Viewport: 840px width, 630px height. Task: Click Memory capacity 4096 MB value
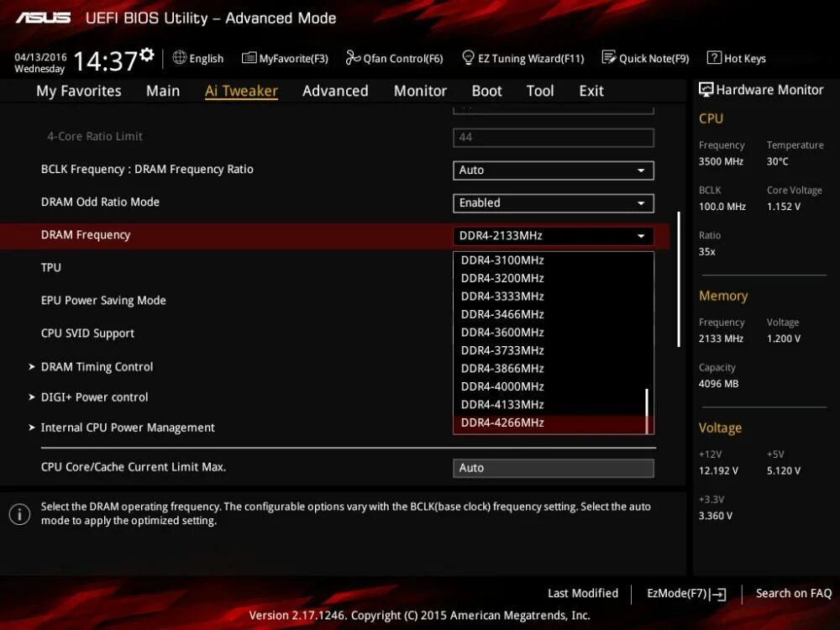(718, 384)
